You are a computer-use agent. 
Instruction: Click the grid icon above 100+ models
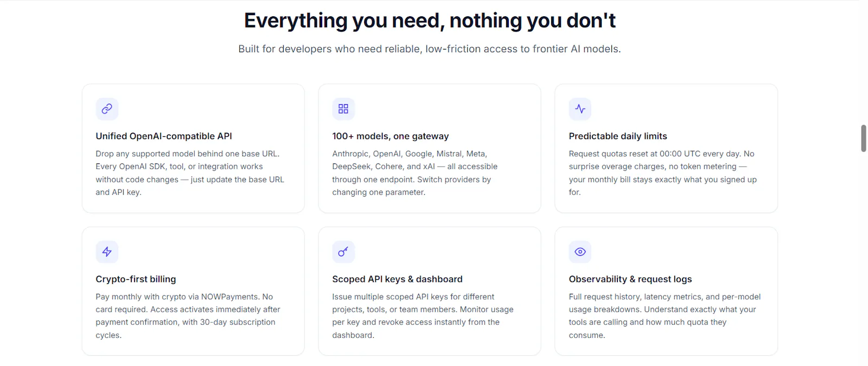tap(343, 109)
